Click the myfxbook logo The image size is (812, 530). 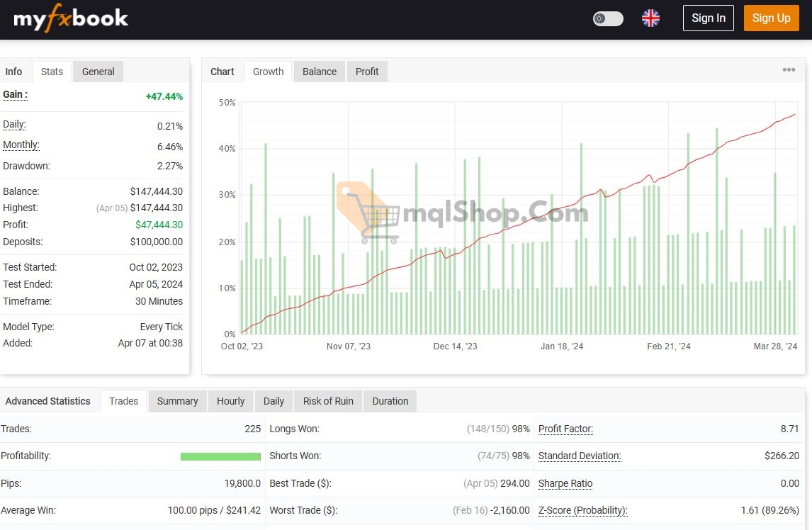[71, 18]
